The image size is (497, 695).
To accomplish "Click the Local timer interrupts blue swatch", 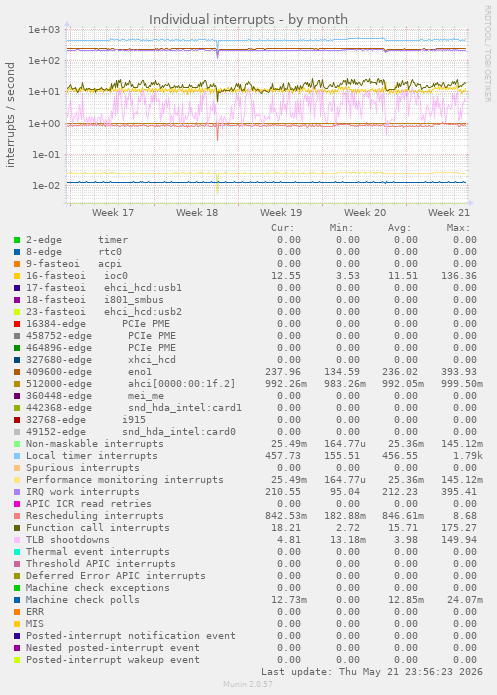I will pyautogui.click(x=17, y=456).
